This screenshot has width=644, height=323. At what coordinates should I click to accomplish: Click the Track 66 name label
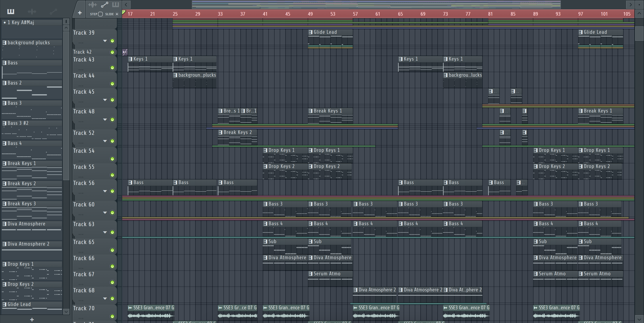click(x=84, y=258)
